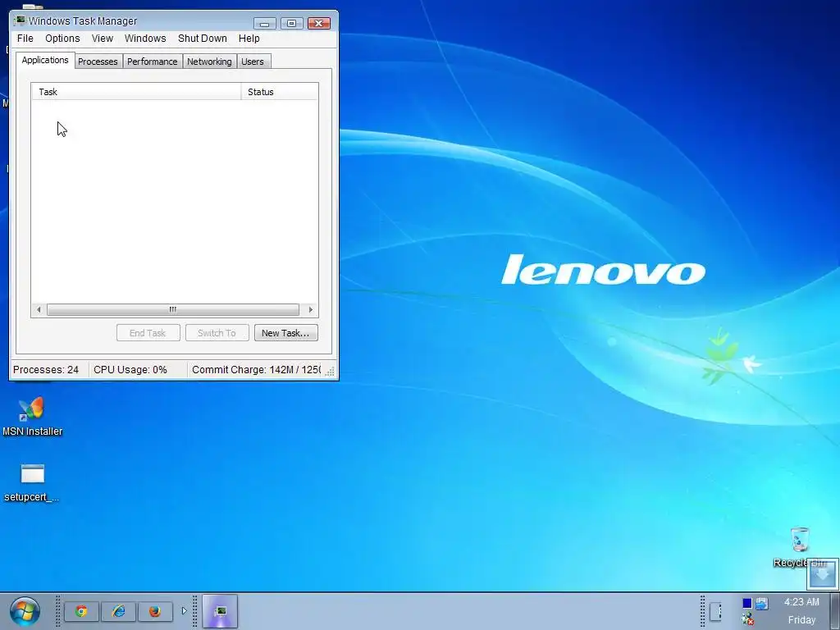Switch to the Applications tab

[45, 60]
